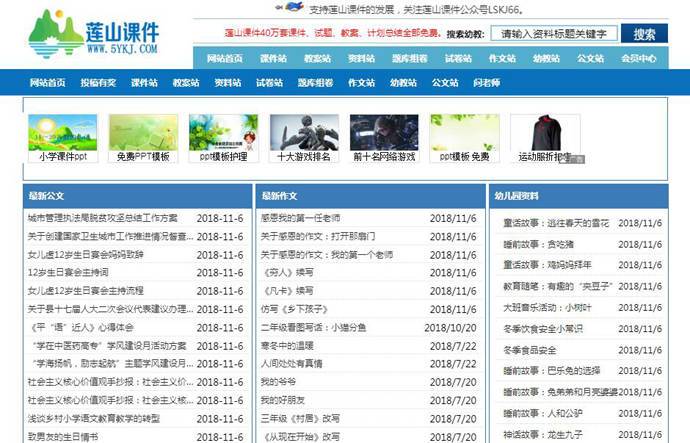Open article 城市管理执法局脱贫攻坚总结工作方案
This screenshot has height=443, width=690.
click(102, 217)
